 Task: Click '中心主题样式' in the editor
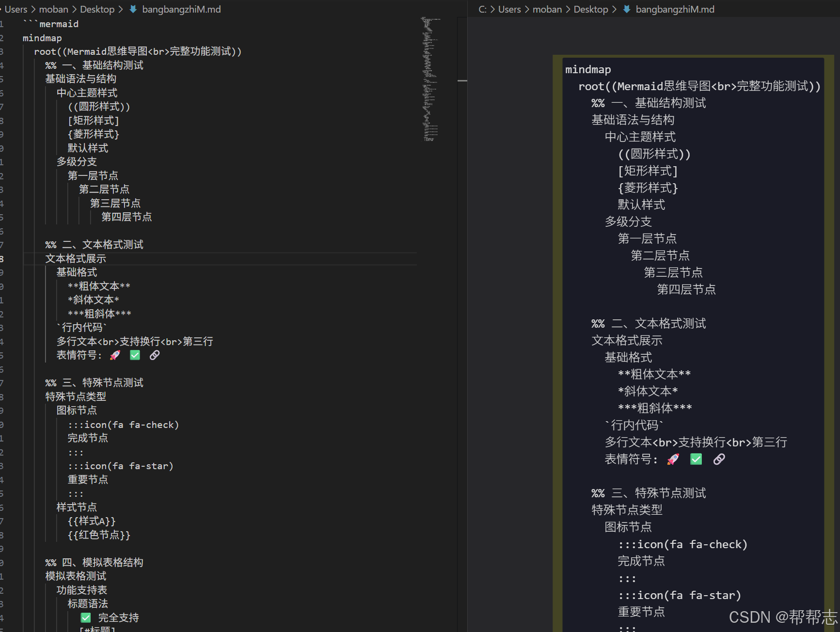87,93
